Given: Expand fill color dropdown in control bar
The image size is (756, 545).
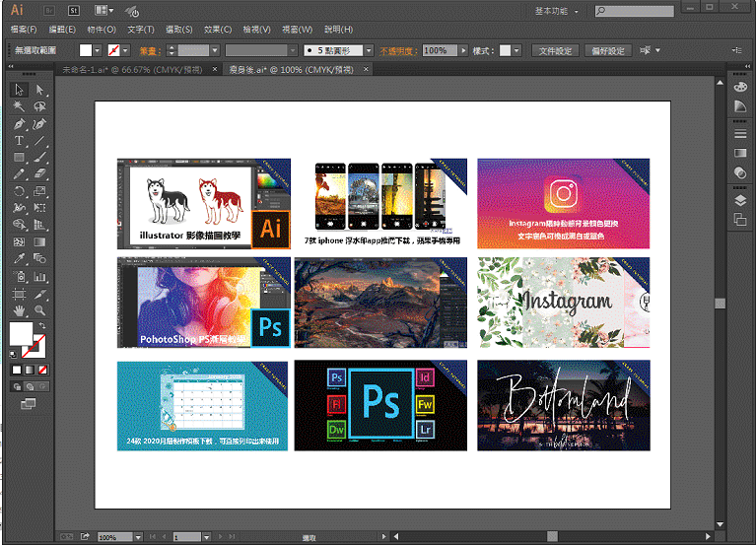Looking at the screenshot, I should 97,50.
